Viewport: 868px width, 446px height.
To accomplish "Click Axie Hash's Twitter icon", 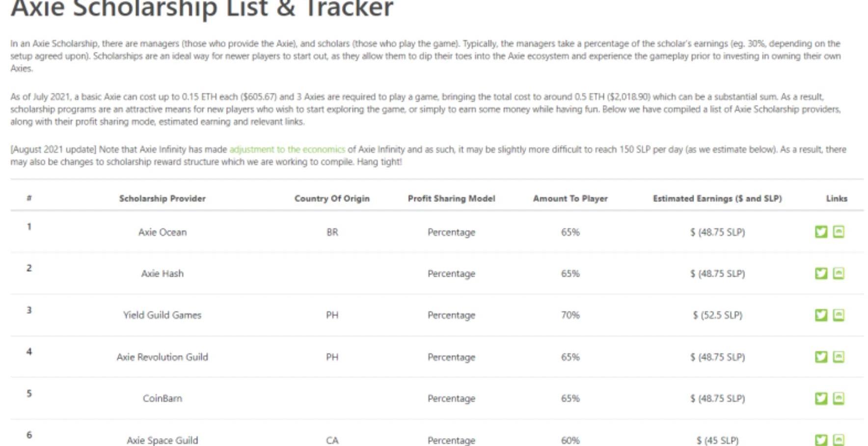I will (821, 273).
